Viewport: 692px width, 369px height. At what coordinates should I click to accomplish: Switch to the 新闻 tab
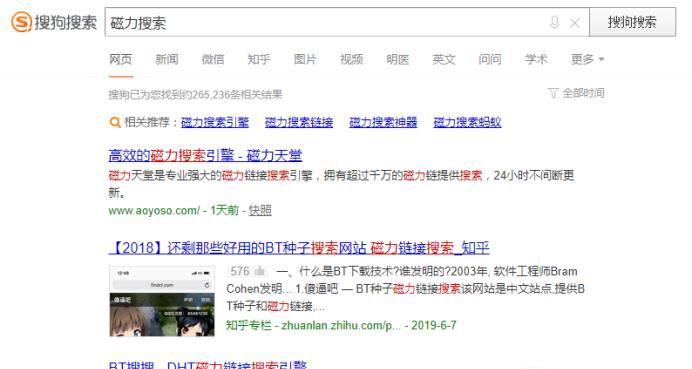point(167,59)
